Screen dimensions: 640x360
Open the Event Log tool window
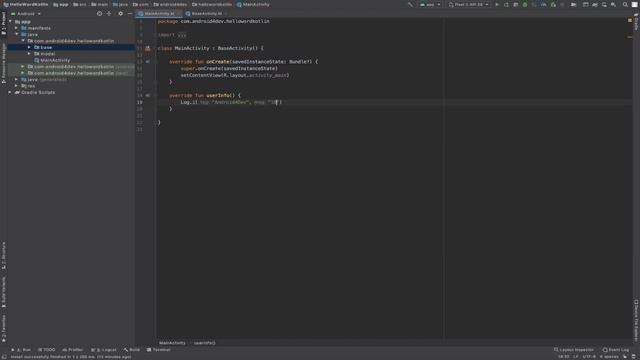[x=616, y=350]
